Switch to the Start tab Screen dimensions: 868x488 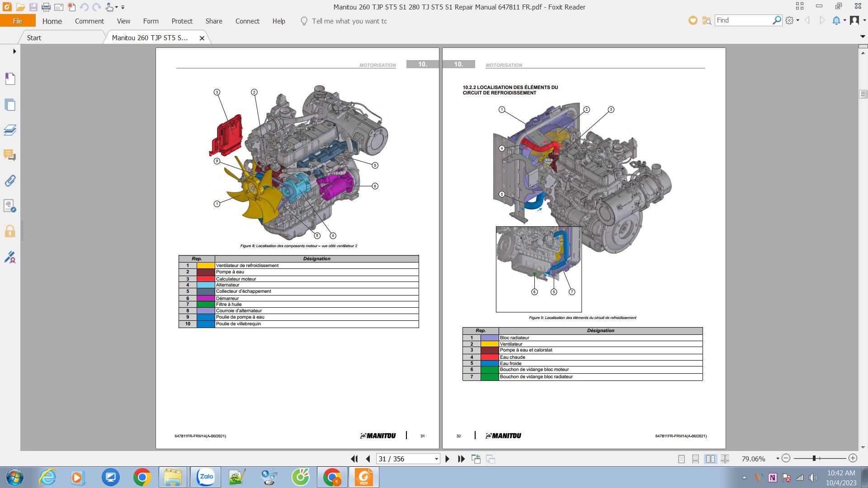pyautogui.click(x=34, y=38)
